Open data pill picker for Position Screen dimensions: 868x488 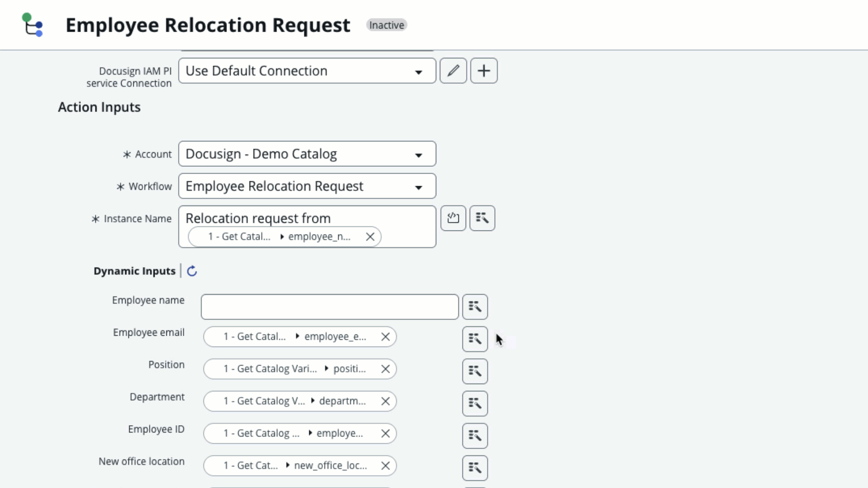pos(474,371)
